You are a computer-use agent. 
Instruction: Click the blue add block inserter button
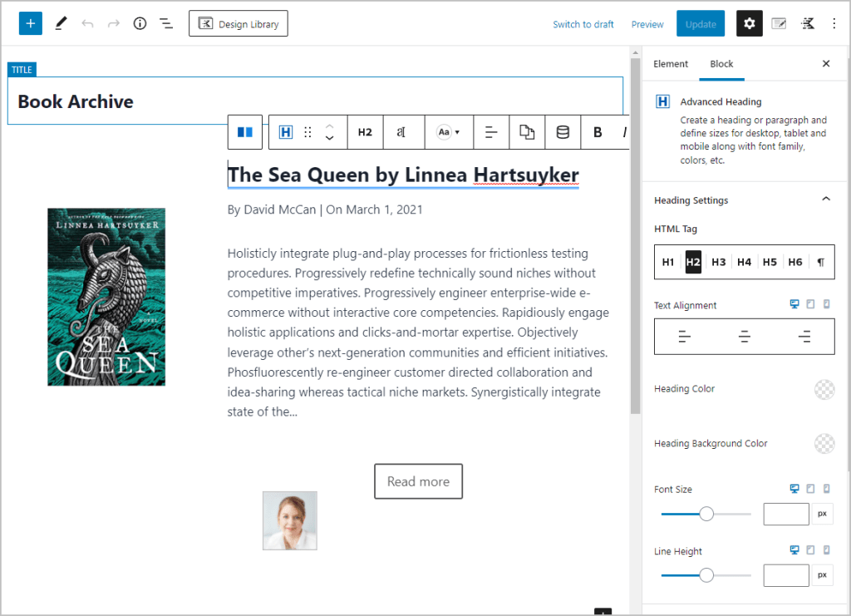[31, 23]
